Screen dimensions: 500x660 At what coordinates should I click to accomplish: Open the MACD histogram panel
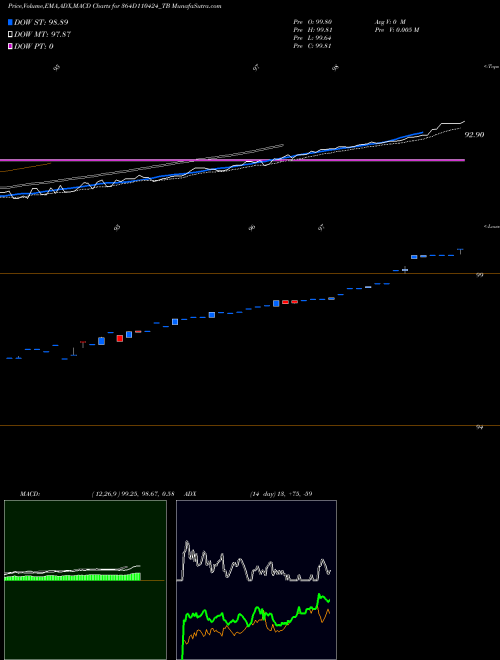tap(85, 580)
